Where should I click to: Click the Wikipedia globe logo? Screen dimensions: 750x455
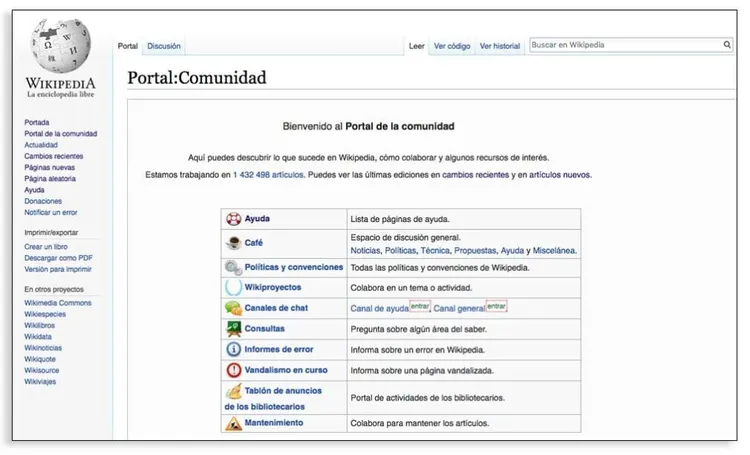(x=60, y=46)
